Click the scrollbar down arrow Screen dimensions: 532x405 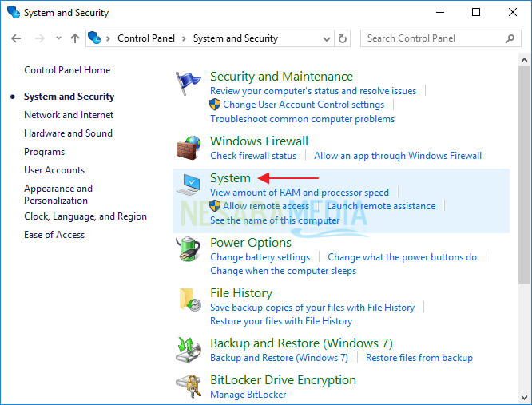[524, 397]
